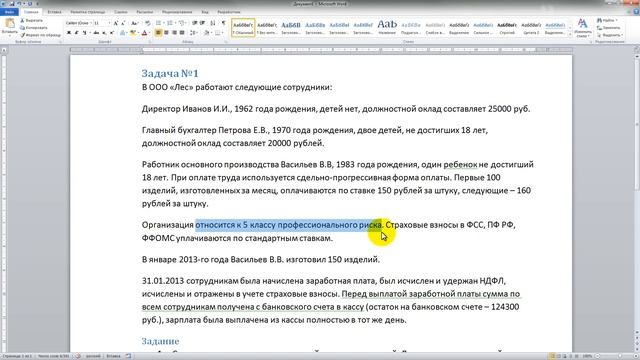
Task: Select Justify paragraph alignment
Action: pos(182,33)
